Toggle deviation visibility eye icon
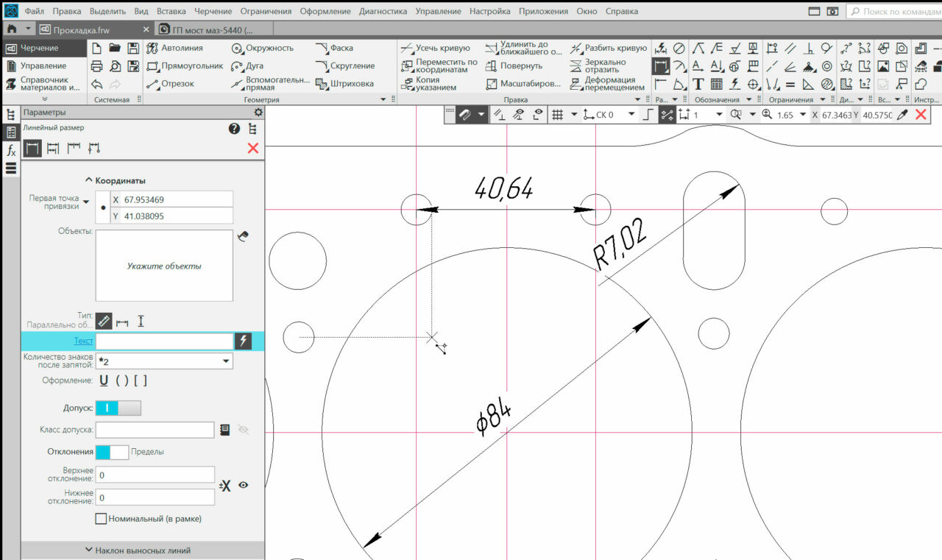The width and height of the screenshot is (942, 560). (243, 485)
